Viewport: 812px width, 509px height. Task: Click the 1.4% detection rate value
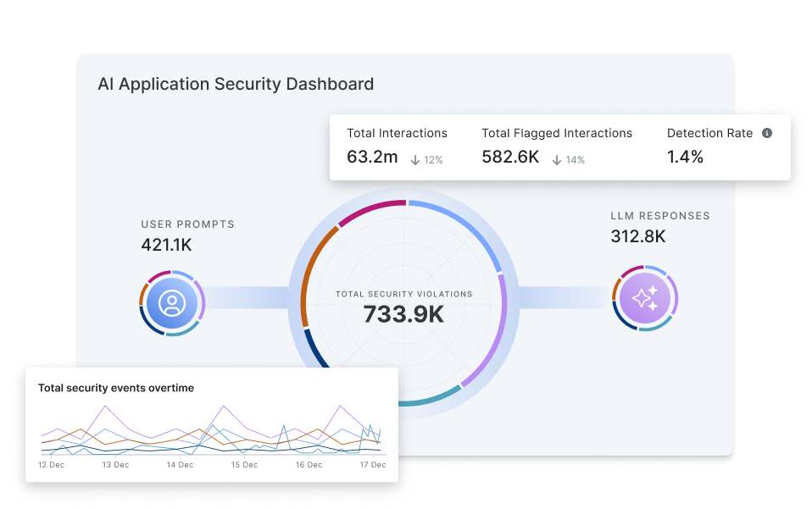685,157
